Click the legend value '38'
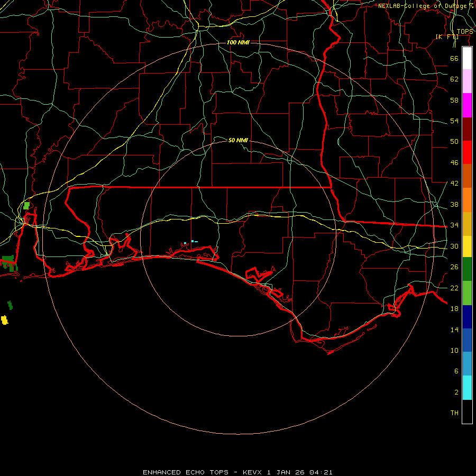 coord(454,204)
